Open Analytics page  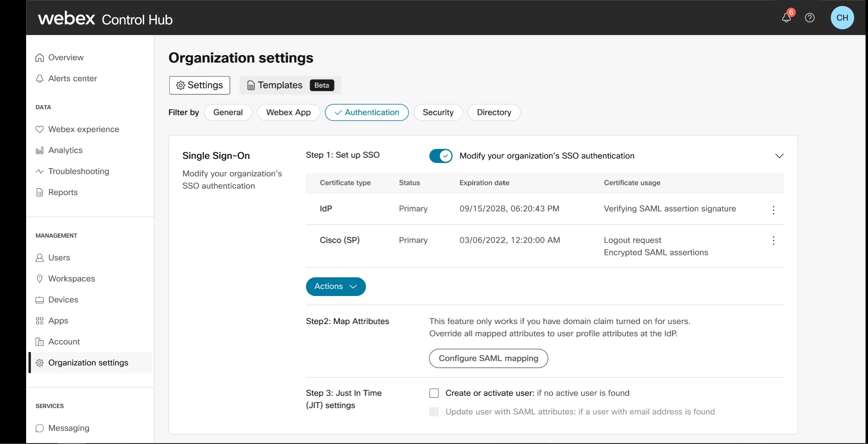click(65, 150)
